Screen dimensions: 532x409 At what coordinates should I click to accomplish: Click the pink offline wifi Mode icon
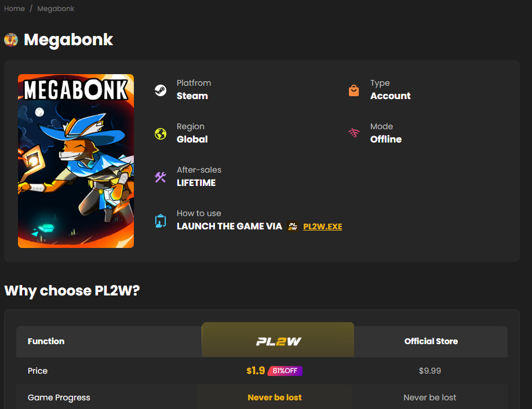[354, 134]
